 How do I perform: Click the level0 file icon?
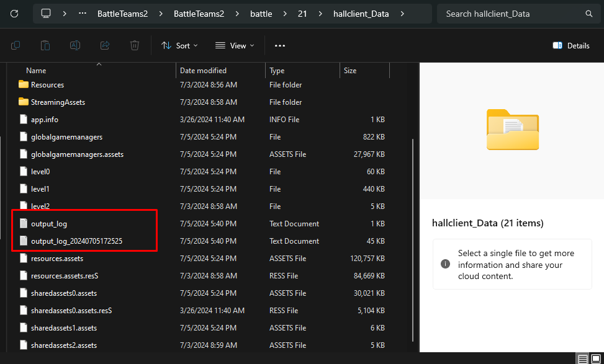(x=24, y=171)
